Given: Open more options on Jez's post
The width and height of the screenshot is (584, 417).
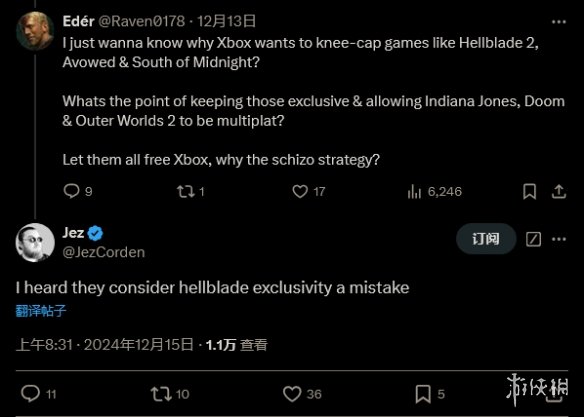Looking at the screenshot, I should coord(559,239).
